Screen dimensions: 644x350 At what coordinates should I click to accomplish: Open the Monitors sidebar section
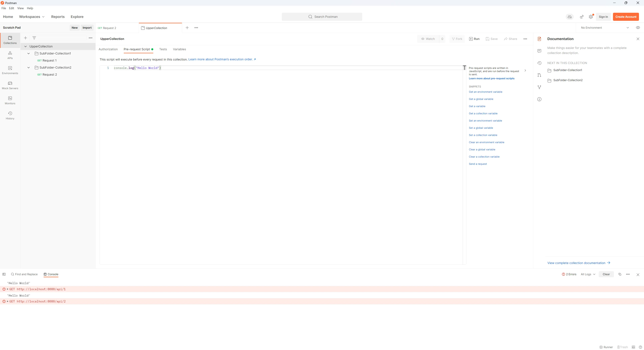10,100
